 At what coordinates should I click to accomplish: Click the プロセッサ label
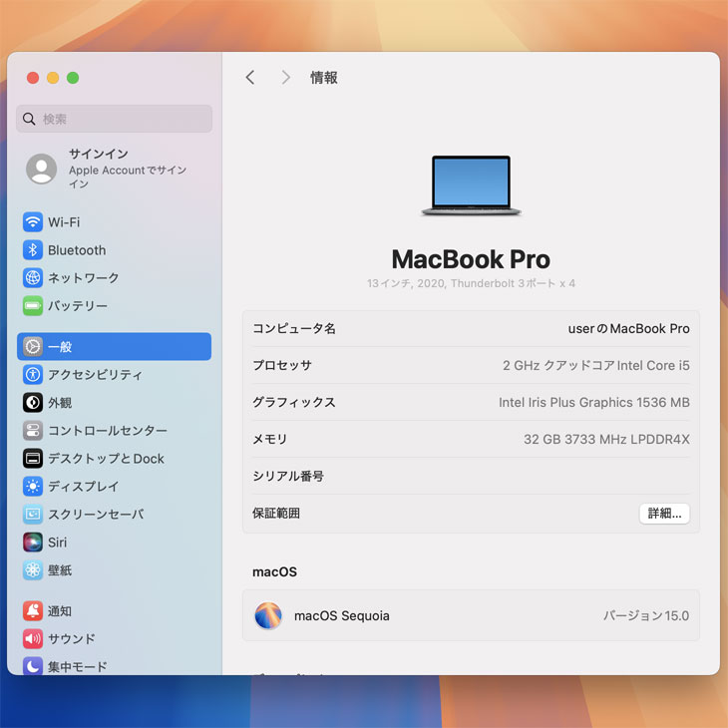coord(282,365)
